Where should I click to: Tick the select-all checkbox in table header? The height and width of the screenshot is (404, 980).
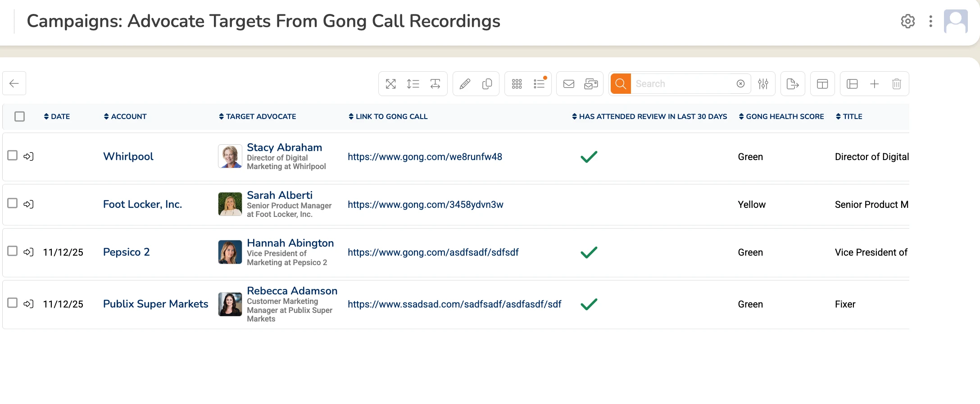coord(19,116)
